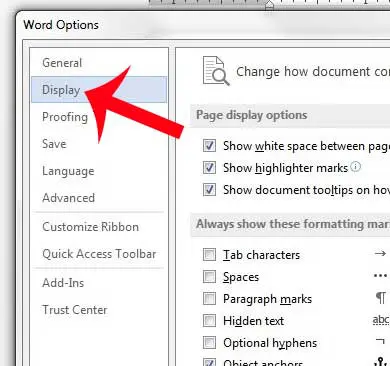Enable Spaces formatting mark checkbox
Image resolution: width=390 pixels, height=366 pixels.
coord(209,277)
